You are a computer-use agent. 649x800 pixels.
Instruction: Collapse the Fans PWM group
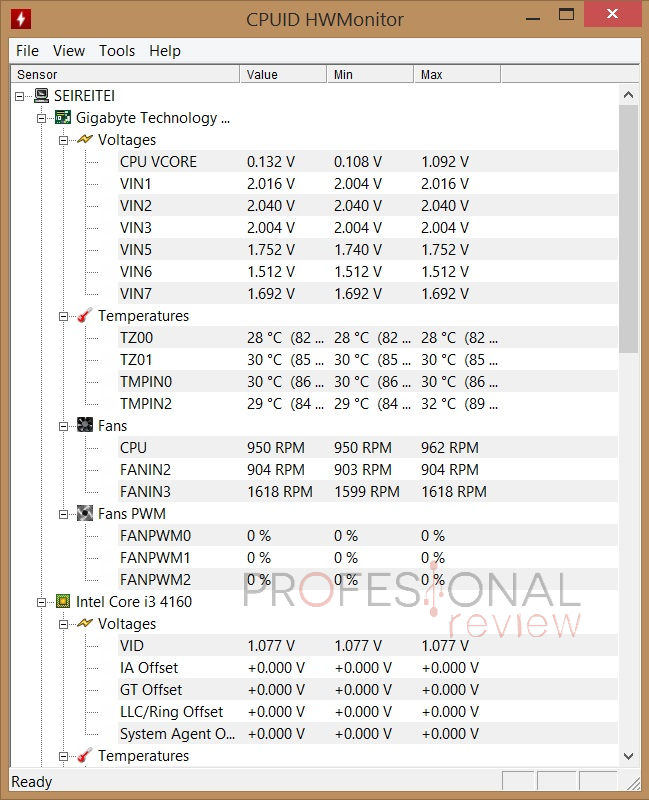tap(63, 514)
